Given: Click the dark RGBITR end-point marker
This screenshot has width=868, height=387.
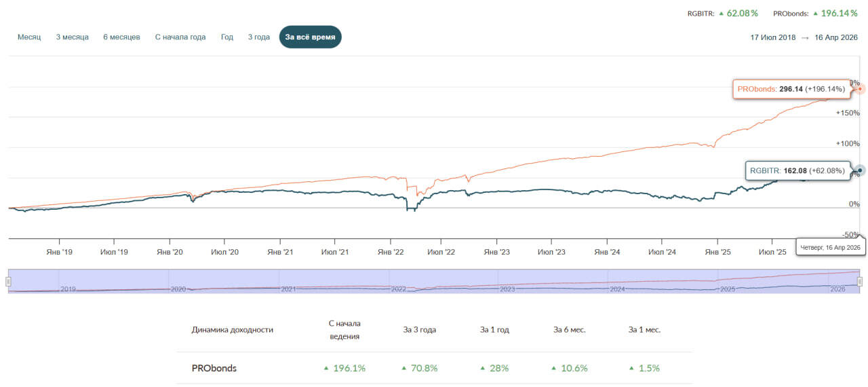Looking at the screenshot, I should tap(860, 170).
